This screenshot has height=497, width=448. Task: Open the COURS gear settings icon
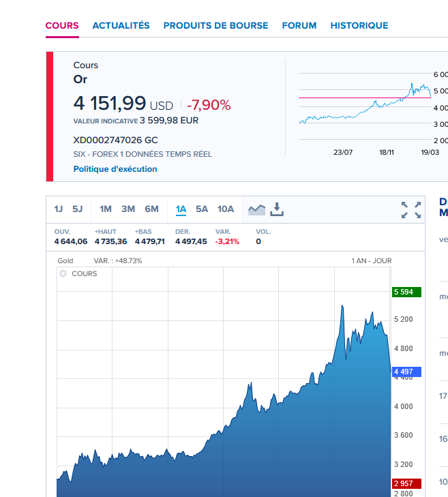coord(63,273)
